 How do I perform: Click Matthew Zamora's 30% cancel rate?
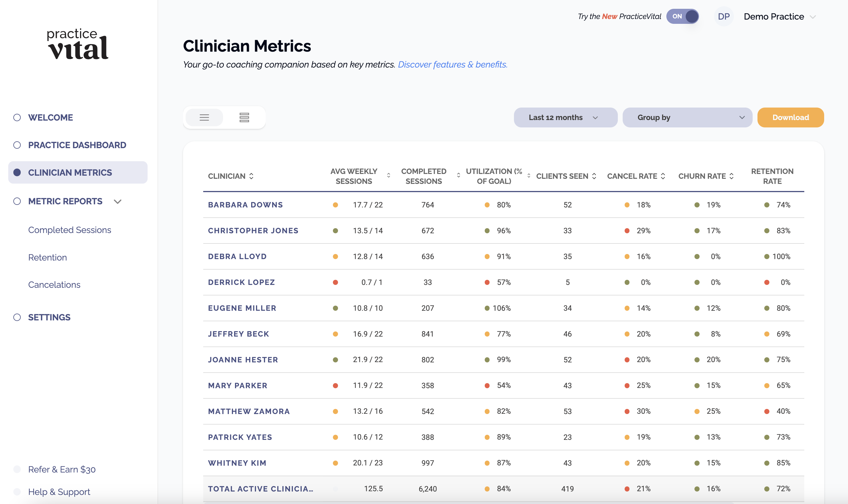coord(644,411)
